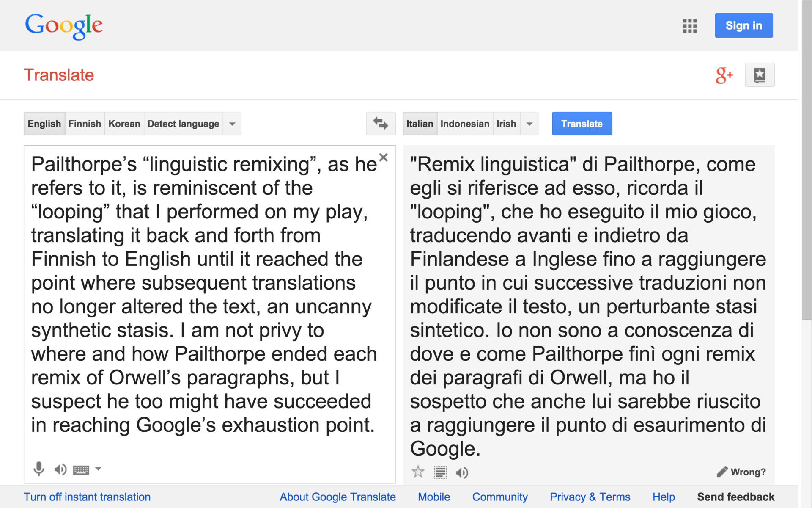Image resolution: width=812 pixels, height=508 pixels.
Task: Open the Phrasebook star icon
Action: (x=759, y=75)
